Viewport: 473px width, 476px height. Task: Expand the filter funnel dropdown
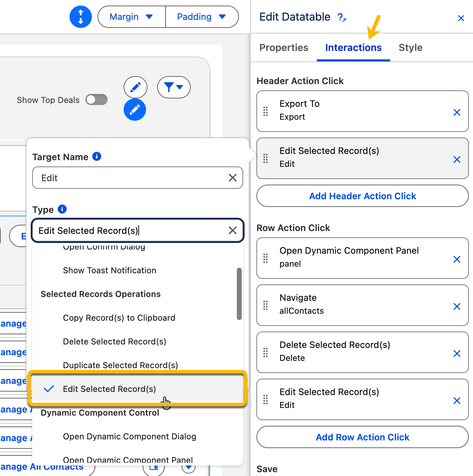click(x=174, y=87)
